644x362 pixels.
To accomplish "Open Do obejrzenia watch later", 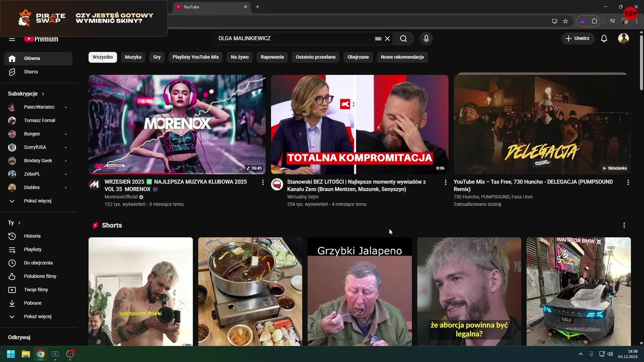I will pos(38,263).
